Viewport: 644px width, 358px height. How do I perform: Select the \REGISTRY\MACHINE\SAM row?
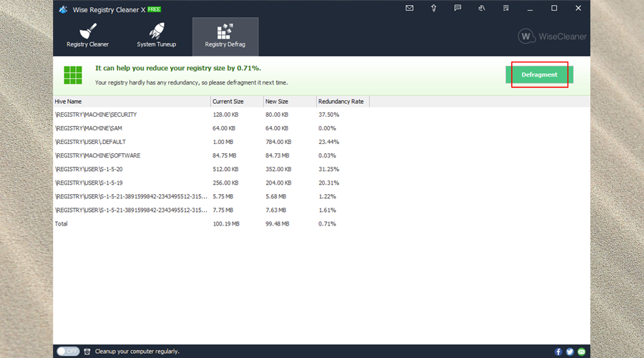[x=321, y=128]
